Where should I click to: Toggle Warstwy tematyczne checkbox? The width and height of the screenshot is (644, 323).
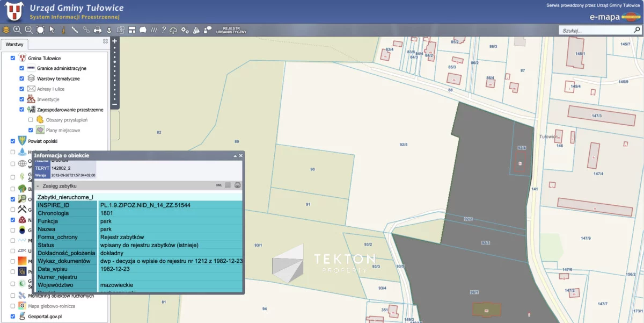pos(22,78)
